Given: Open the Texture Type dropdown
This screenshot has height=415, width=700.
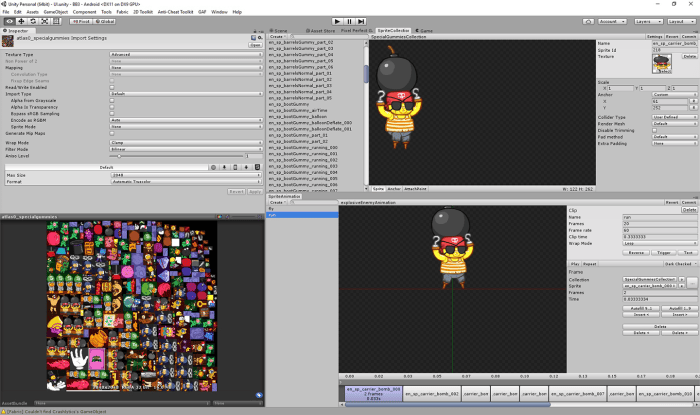Looking at the screenshot, I should tap(186, 54).
